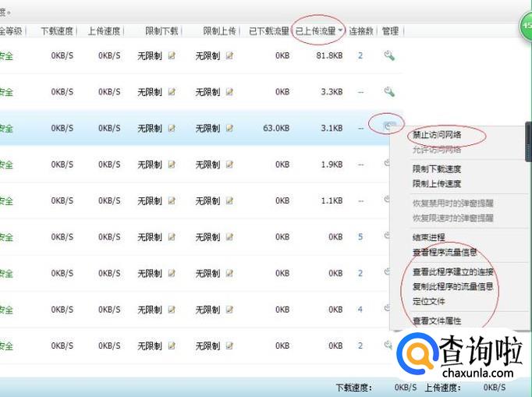Viewport: 532px width, 397px height.
Task: Open manage wrench icon in 81.8KB row
Action: pyautogui.click(x=389, y=55)
